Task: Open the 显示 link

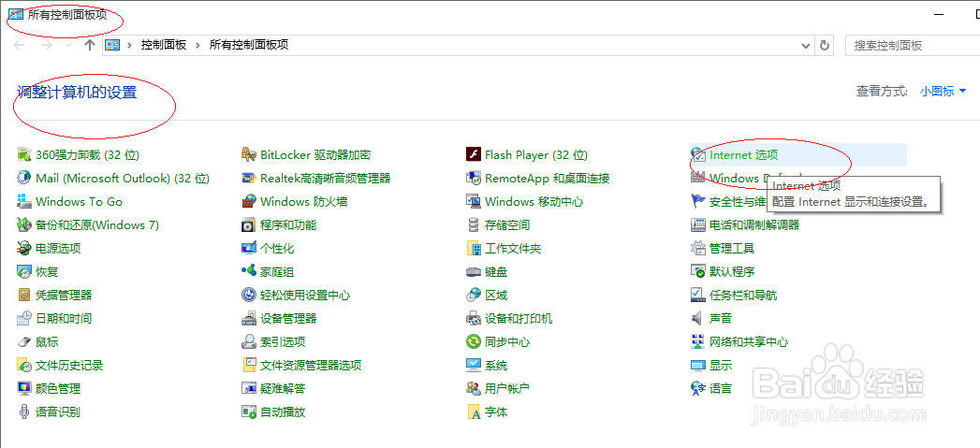Action: pyautogui.click(x=721, y=365)
